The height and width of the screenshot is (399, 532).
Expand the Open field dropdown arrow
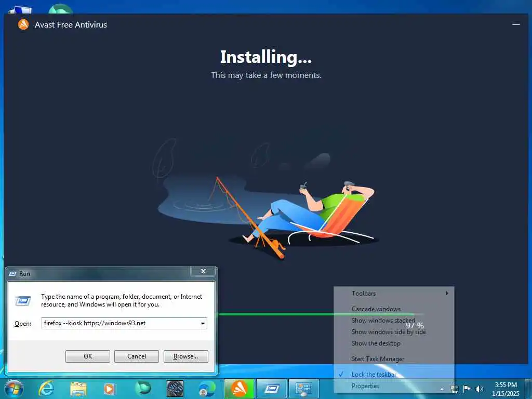pyautogui.click(x=203, y=323)
